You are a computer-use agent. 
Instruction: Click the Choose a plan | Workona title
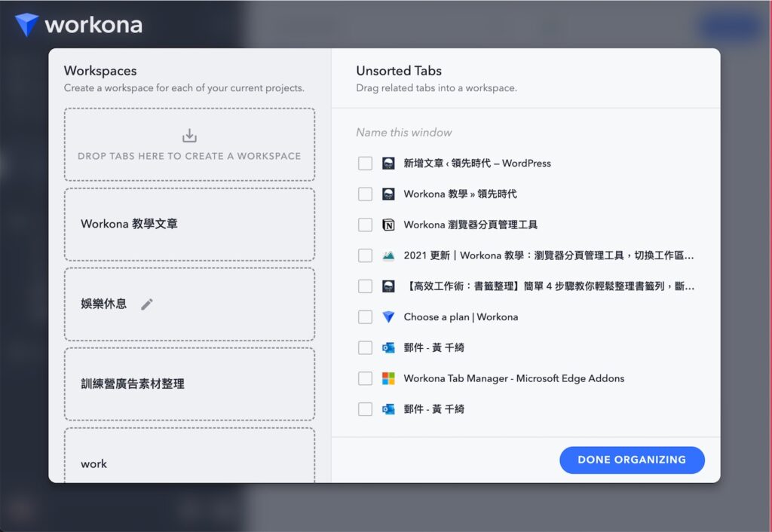pyautogui.click(x=461, y=317)
